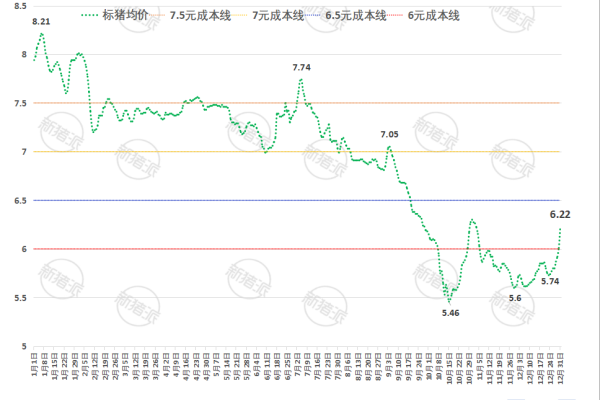
Task: Select the 6.5 y-axis tick label
Action: pos(19,200)
